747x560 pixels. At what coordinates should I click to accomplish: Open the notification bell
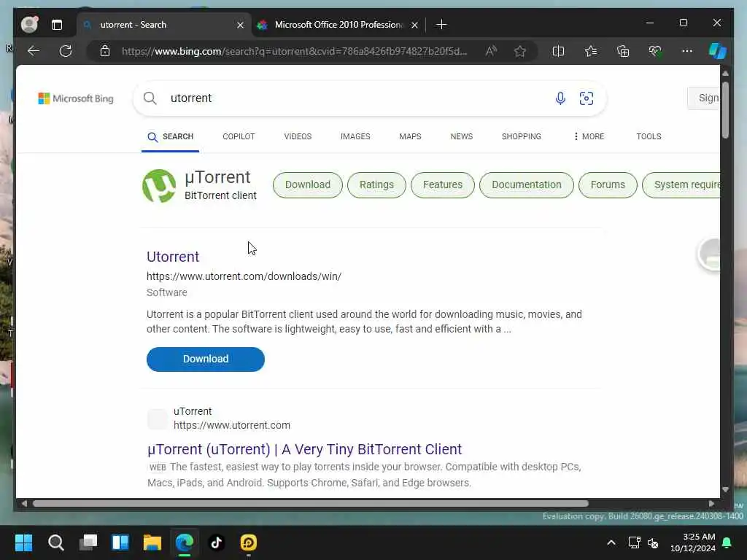[x=727, y=542]
